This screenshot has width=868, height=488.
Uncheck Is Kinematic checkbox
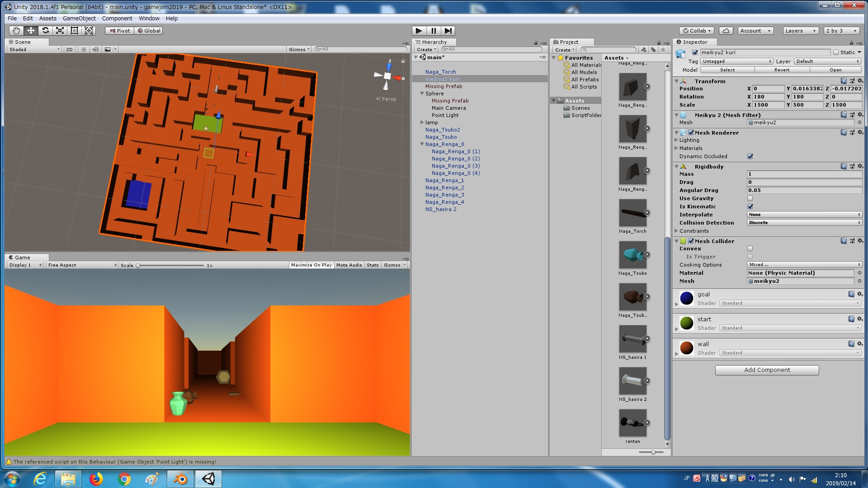pos(750,206)
